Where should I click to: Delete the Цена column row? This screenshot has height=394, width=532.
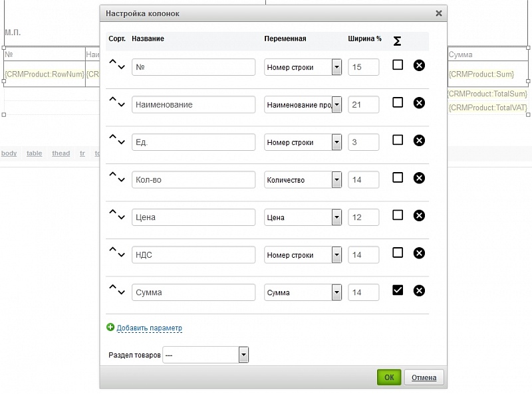419,215
